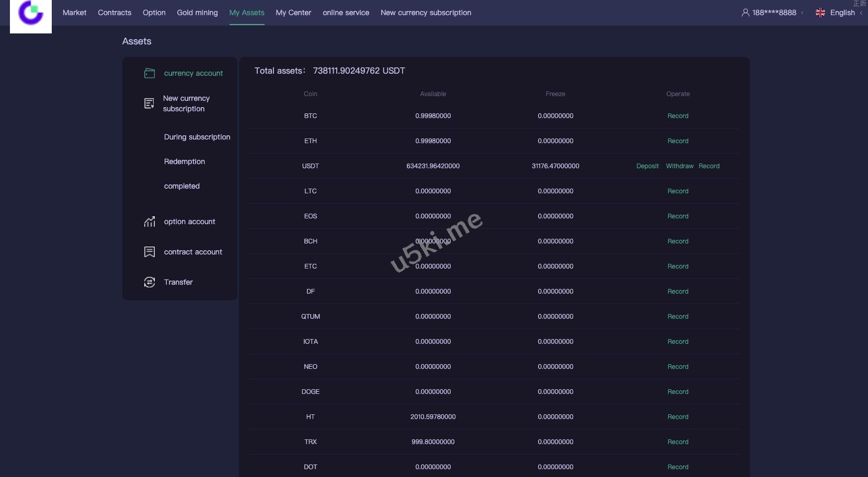Click Deposit for USDT
The width and height of the screenshot is (868, 477).
pyautogui.click(x=647, y=166)
